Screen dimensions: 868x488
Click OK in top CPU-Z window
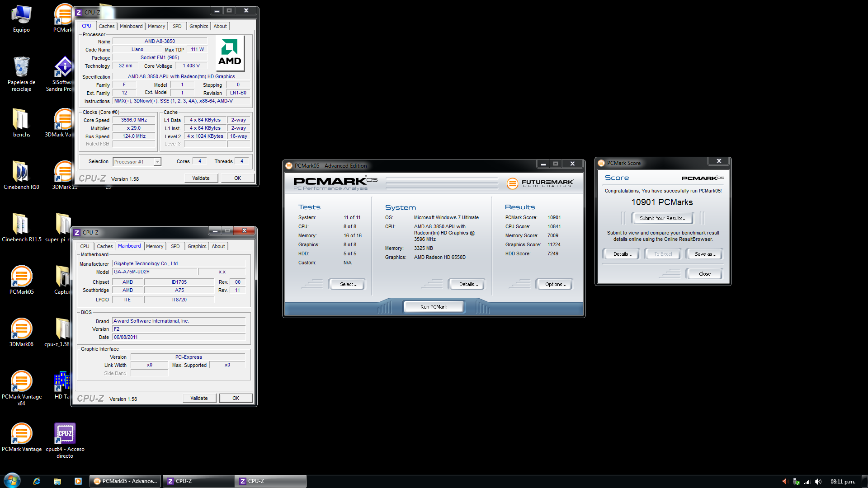(x=238, y=178)
